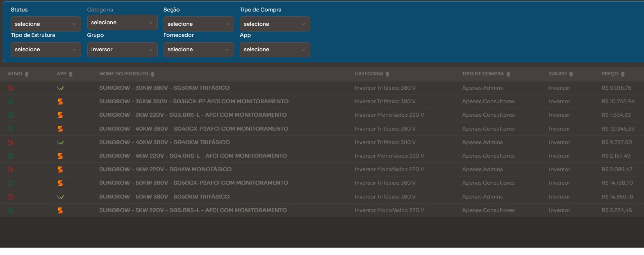
Task: Sort the table by the PREÇO column
Action: (x=613, y=74)
